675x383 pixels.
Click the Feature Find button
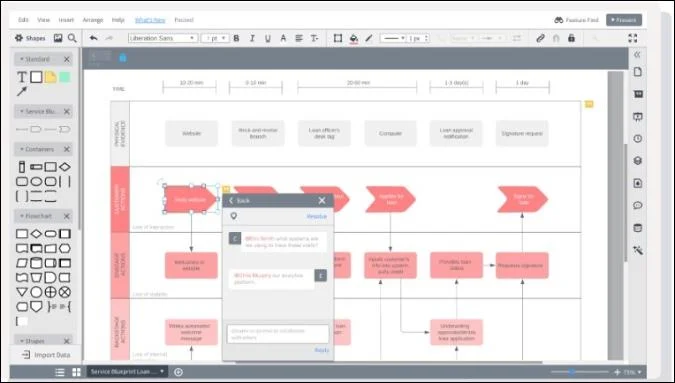[576, 20]
